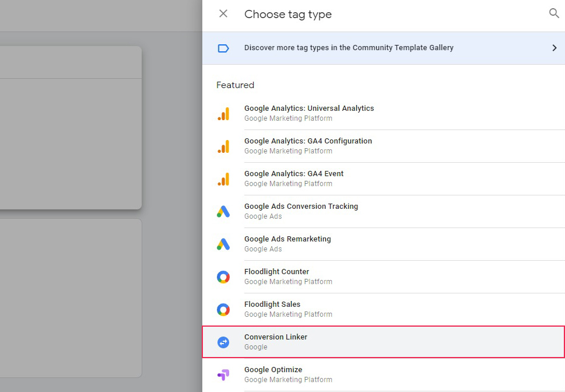The width and height of the screenshot is (565, 392).
Task: Click 'Google Ads' subtitle under Remarketing
Action: (263, 249)
